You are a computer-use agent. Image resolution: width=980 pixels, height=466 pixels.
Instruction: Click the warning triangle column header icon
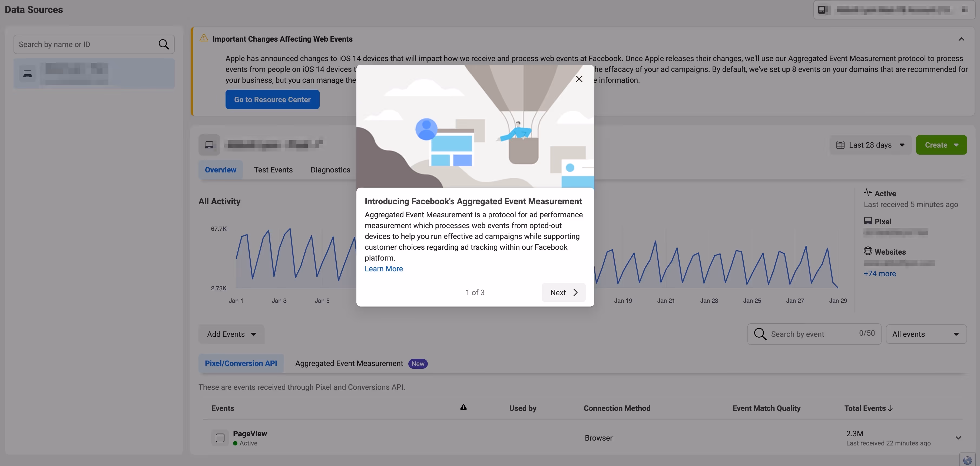463,407
